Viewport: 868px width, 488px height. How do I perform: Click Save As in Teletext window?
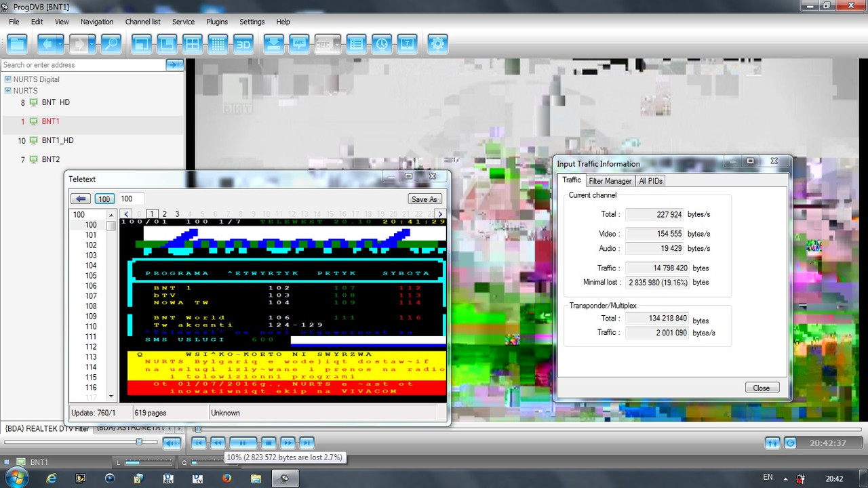425,199
